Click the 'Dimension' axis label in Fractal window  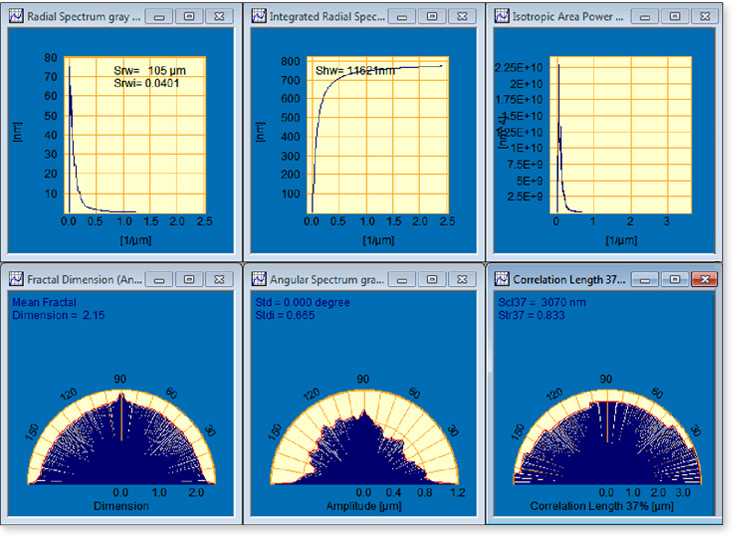(x=121, y=506)
